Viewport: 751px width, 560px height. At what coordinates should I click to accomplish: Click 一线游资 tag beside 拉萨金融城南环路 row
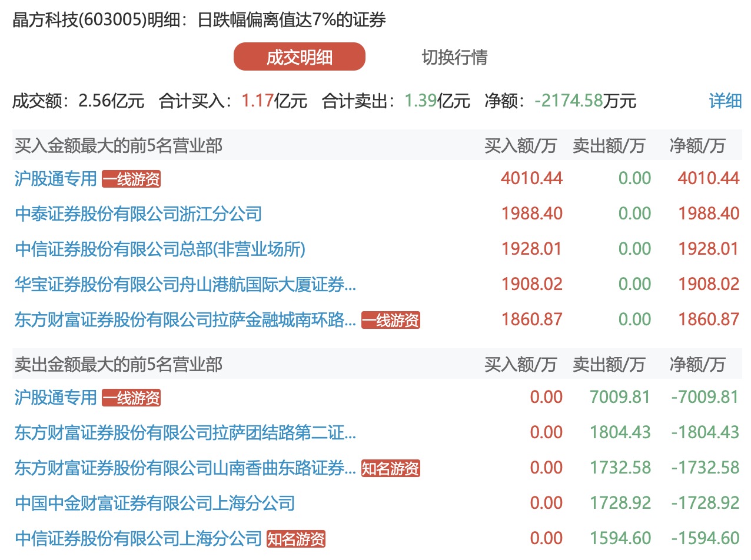pyautogui.click(x=391, y=321)
